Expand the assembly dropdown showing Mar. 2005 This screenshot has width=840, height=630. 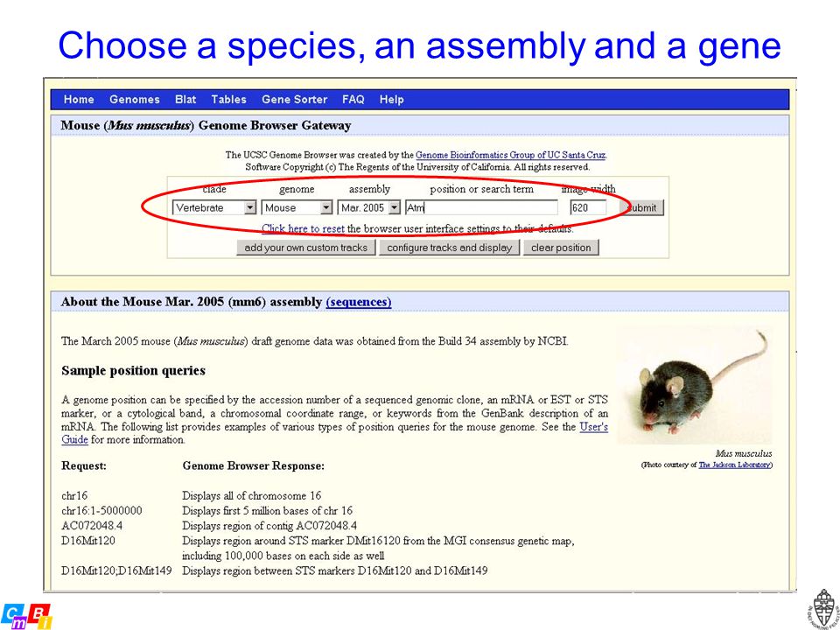tap(369, 208)
